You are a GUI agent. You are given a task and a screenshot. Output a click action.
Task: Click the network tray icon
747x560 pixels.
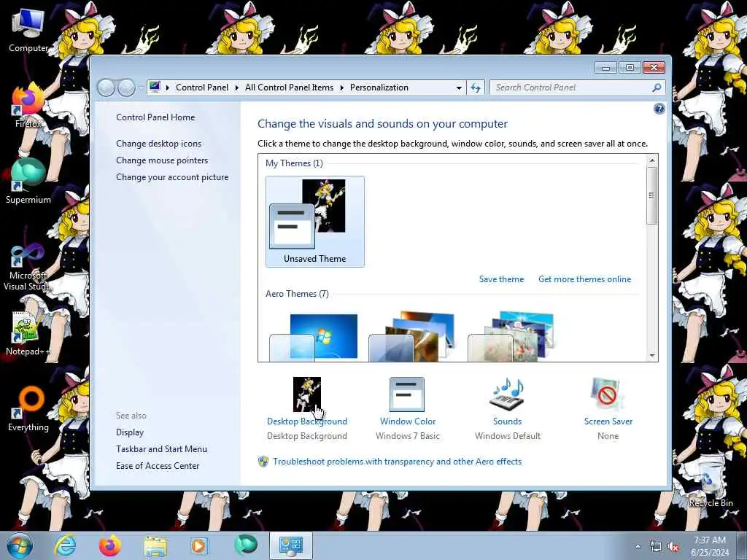pos(656,547)
